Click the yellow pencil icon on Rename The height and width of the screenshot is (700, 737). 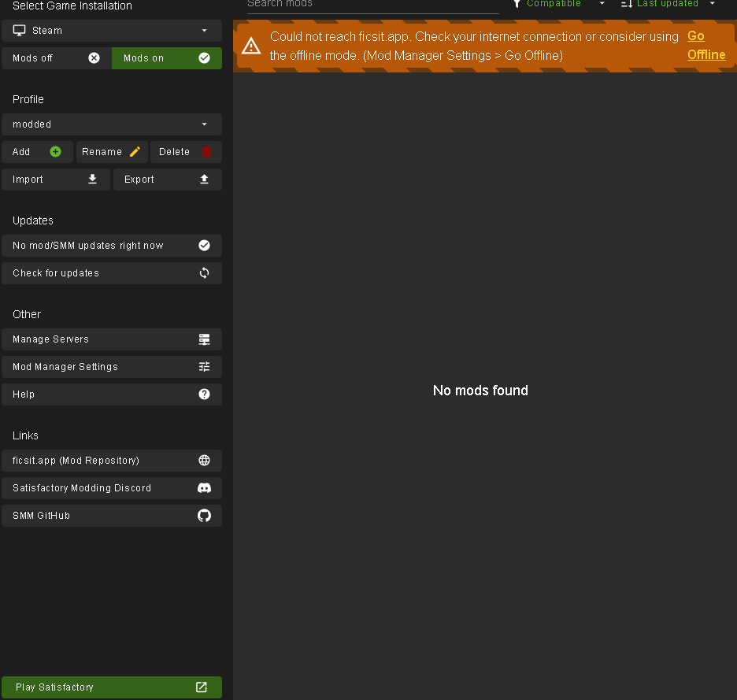[x=135, y=151]
